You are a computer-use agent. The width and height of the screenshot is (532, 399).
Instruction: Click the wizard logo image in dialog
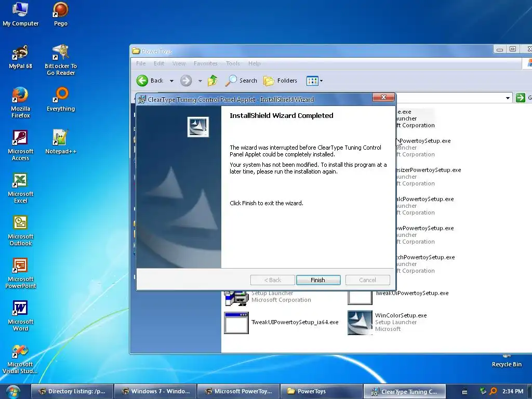[x=198, y=127]
